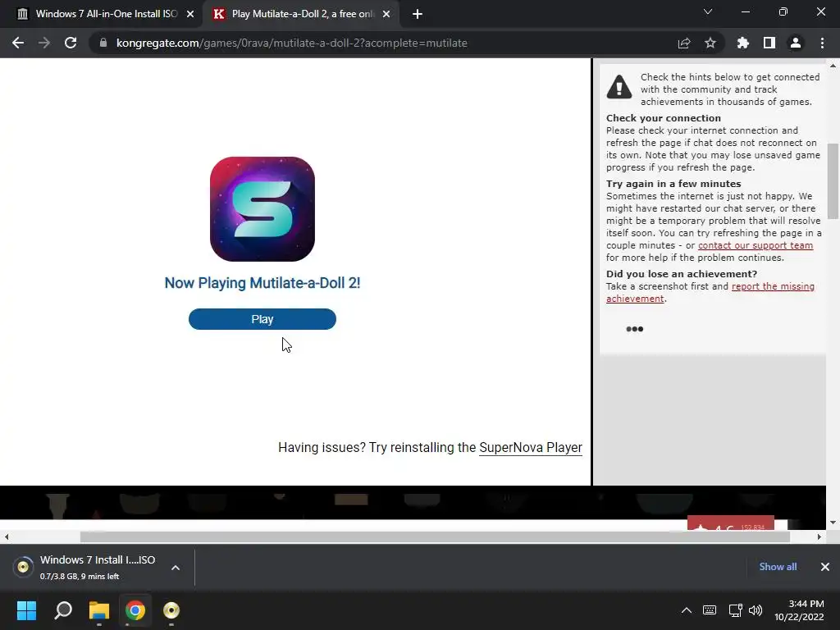Click the red star rating badge
Image resolution: width=840 pixels, height=630 pixels.
click(x=731, y=523)
